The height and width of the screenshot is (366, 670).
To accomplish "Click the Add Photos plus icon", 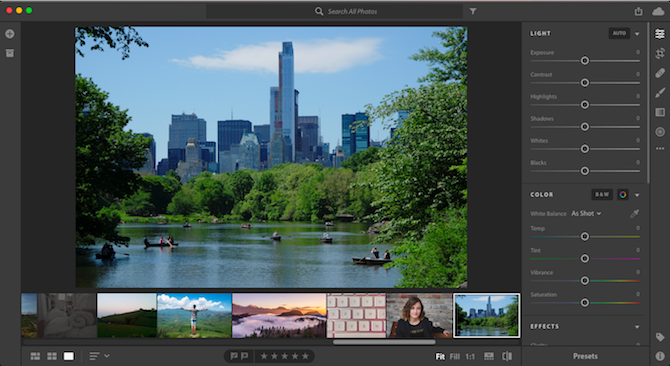I will pyautogui.click(x=10, y=34).
